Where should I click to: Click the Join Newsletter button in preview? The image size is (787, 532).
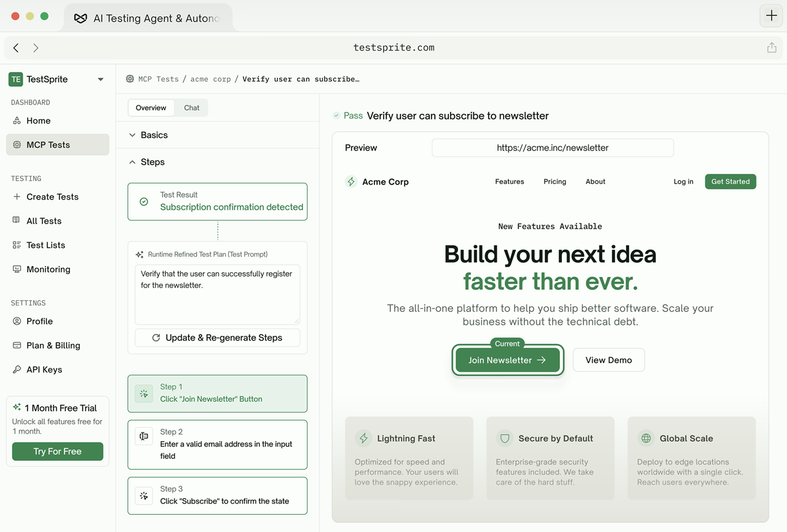(x=507, y=360)
